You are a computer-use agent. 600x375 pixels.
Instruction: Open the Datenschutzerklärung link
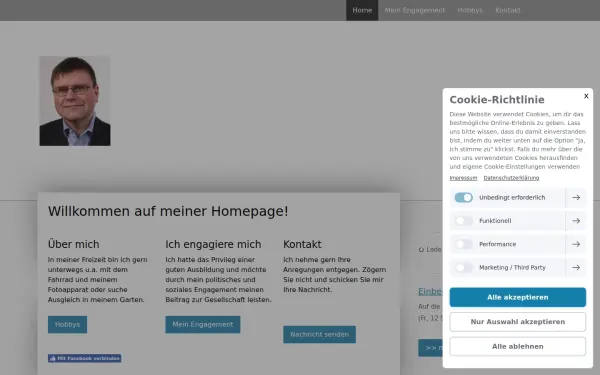click(x=511, y=178)
